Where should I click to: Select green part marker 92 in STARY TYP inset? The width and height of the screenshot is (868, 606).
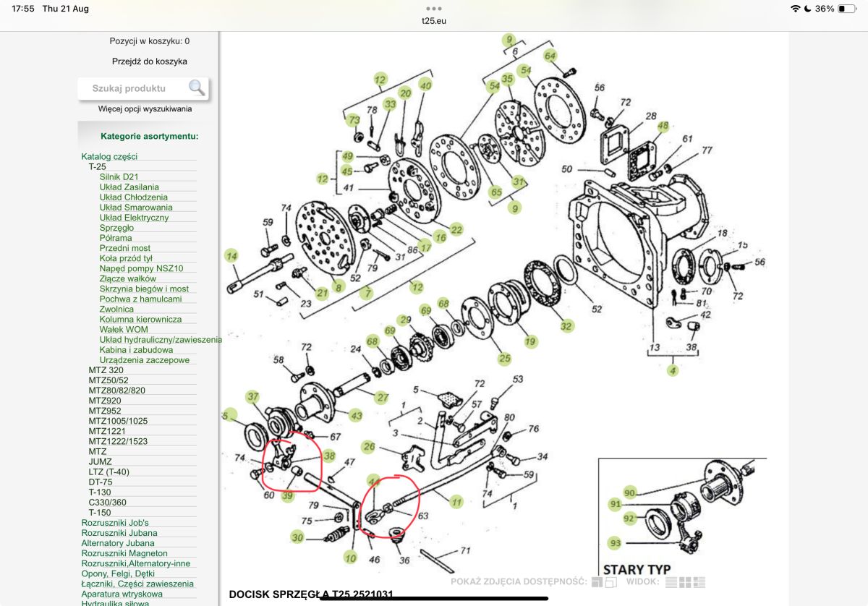(629, 518)
